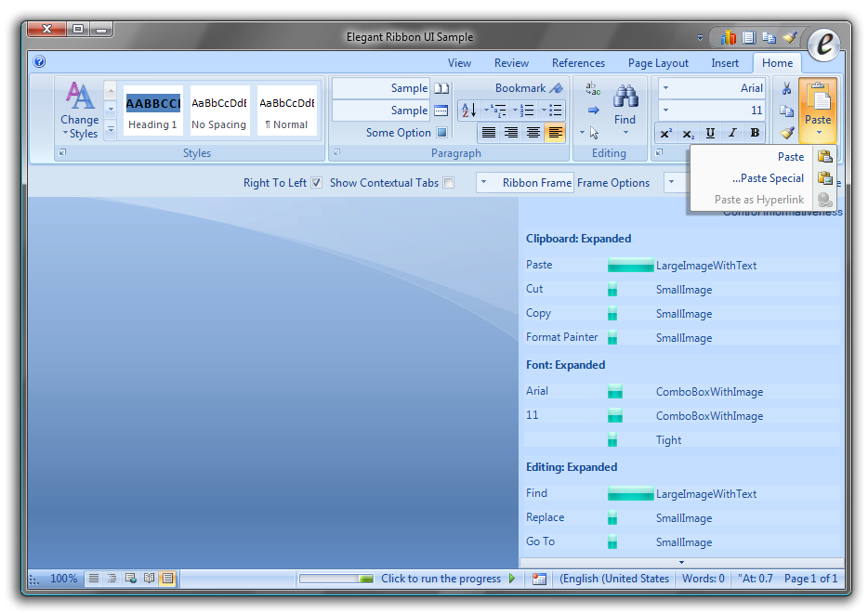This screenshot has width=868, height=613.
Task: Select the Format Painter brush in ribbon
Action: coord(786,133)
